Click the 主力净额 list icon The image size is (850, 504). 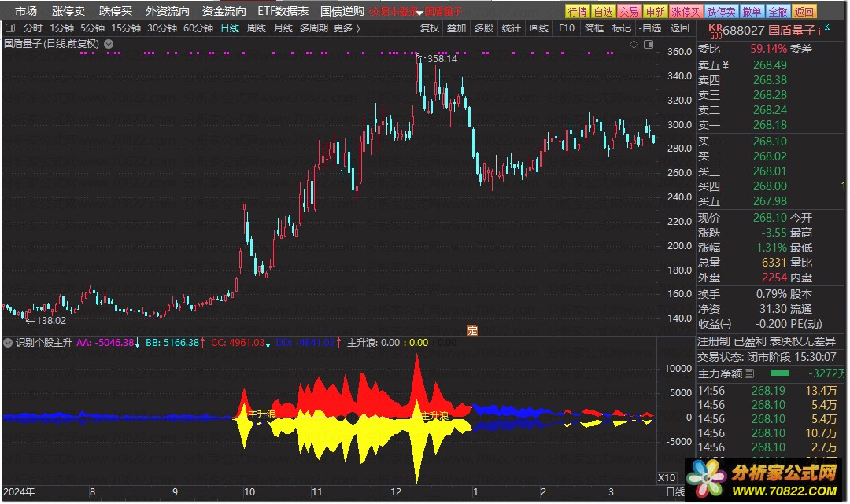[749, 373]
